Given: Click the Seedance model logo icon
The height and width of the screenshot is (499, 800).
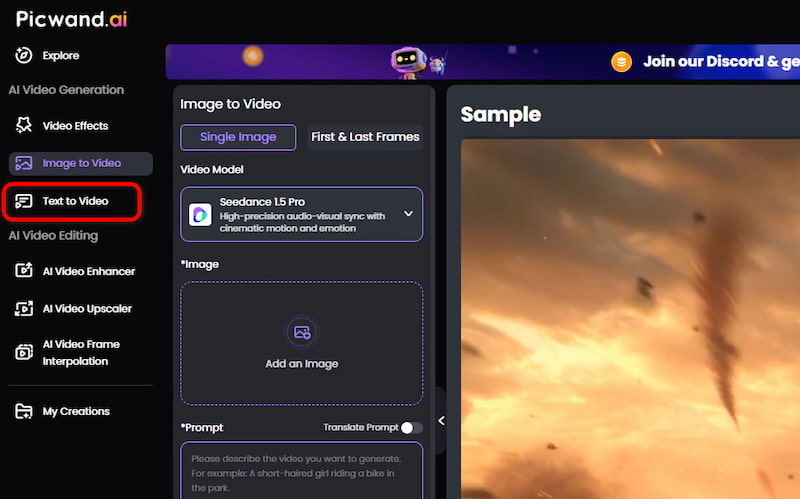Looking at the screenshot, I should pyautogui.click(x=200, y=214).
